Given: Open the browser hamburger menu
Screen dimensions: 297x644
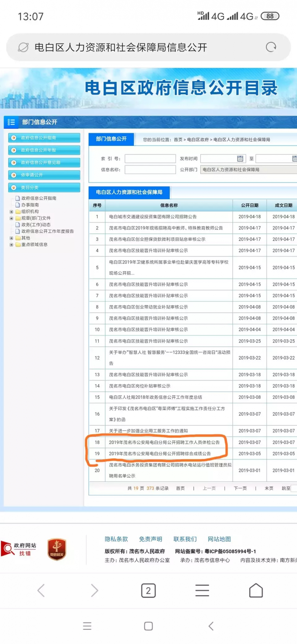Looking at the screenshot, I should pos(202,590).
